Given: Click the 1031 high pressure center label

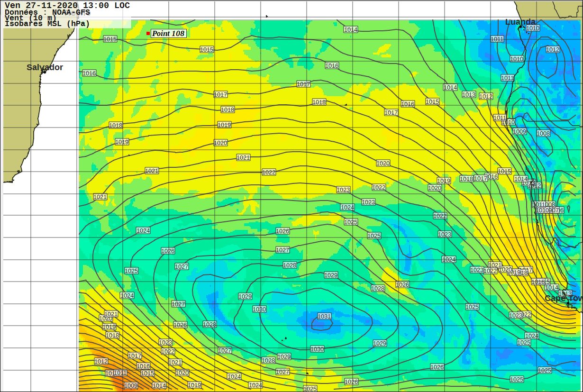Looking at the screenshot, I should pos(324,316).
